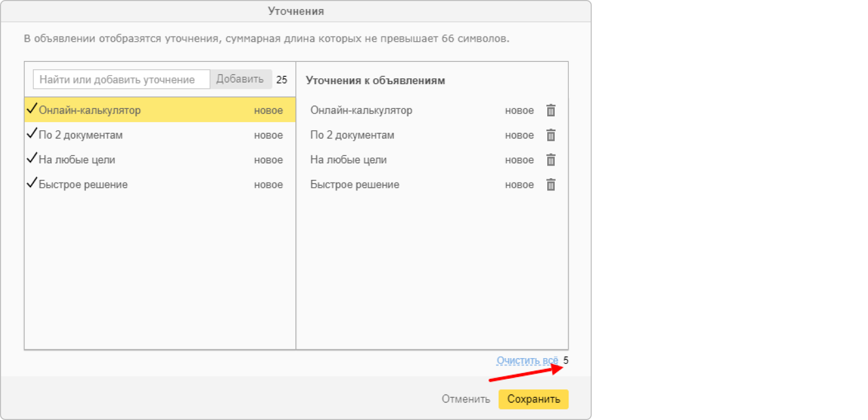Delete the Онлайн-калькулятор refinement with trash icon

(x=550, y=110)
